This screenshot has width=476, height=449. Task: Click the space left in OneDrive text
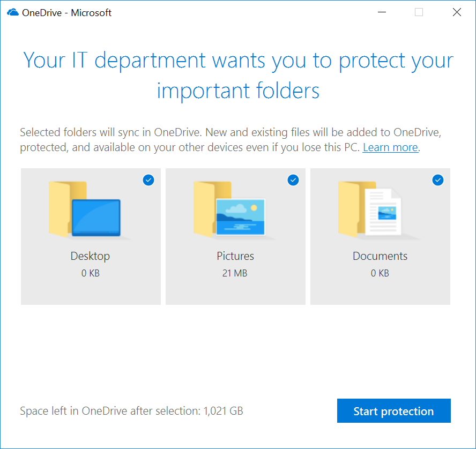coord(131,411)
